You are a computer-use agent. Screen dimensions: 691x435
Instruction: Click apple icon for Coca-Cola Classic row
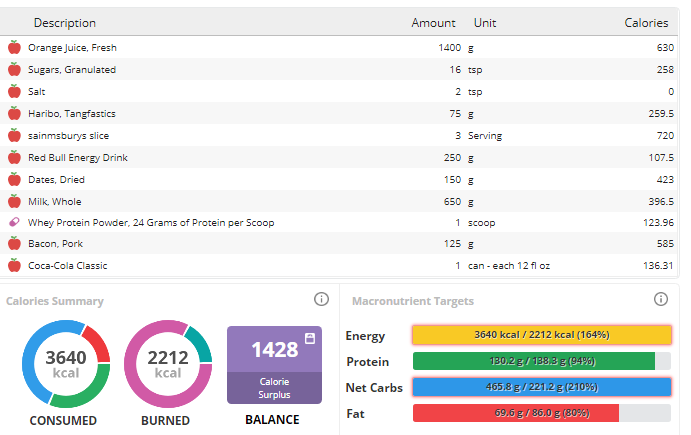15,265
